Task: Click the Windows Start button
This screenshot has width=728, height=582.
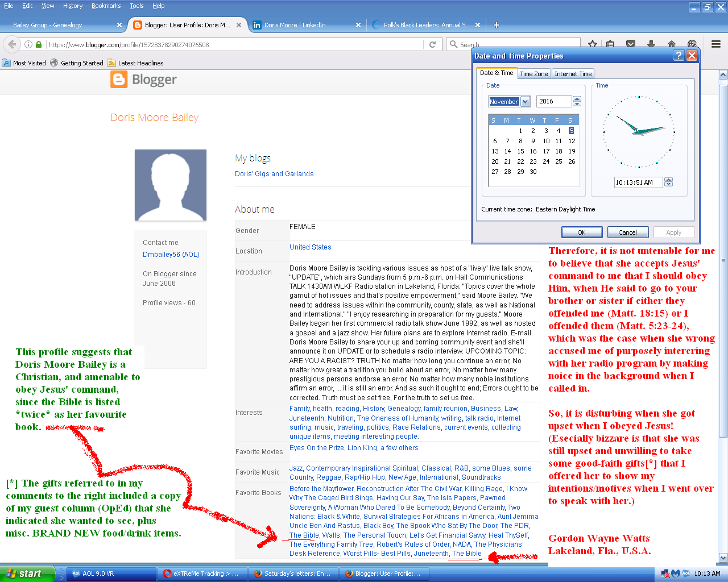Action: tap(27, 573)
